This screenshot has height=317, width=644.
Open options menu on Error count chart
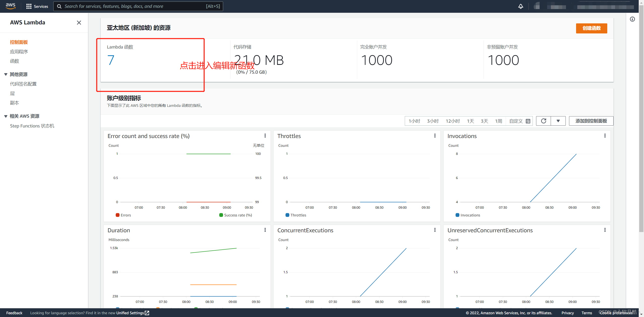265,136
